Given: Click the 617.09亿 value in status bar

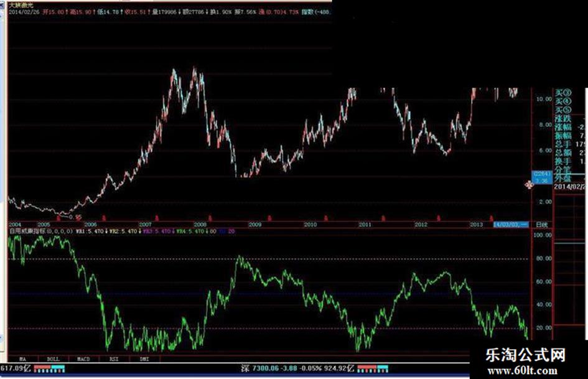Looking at the screenshot, I should [x=16, y=368].
